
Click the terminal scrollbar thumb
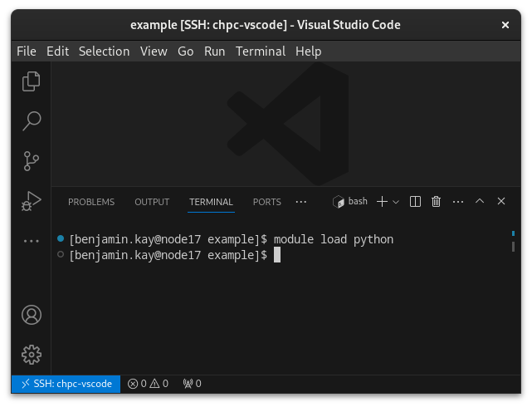coord(514,247)
